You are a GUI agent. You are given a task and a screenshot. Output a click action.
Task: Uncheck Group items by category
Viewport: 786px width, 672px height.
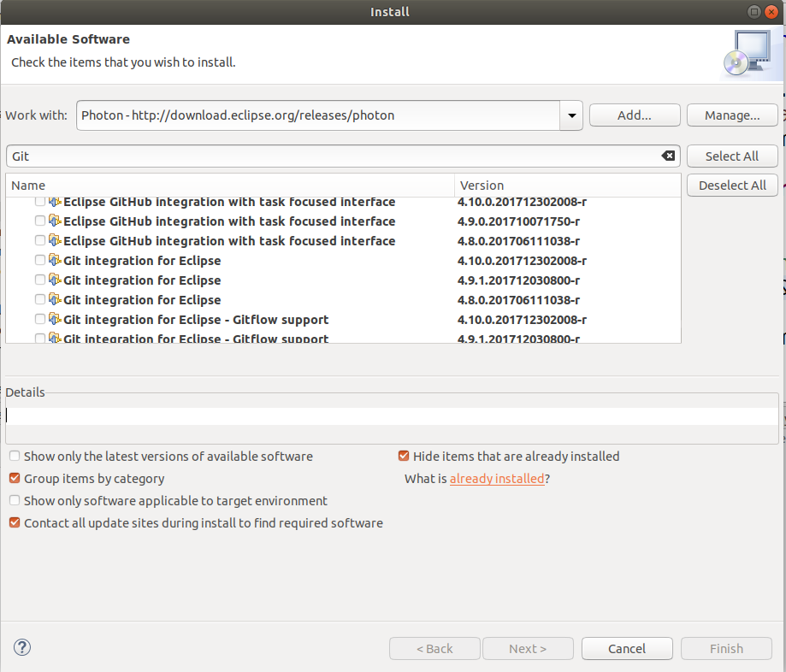click(x=15, y=478)
